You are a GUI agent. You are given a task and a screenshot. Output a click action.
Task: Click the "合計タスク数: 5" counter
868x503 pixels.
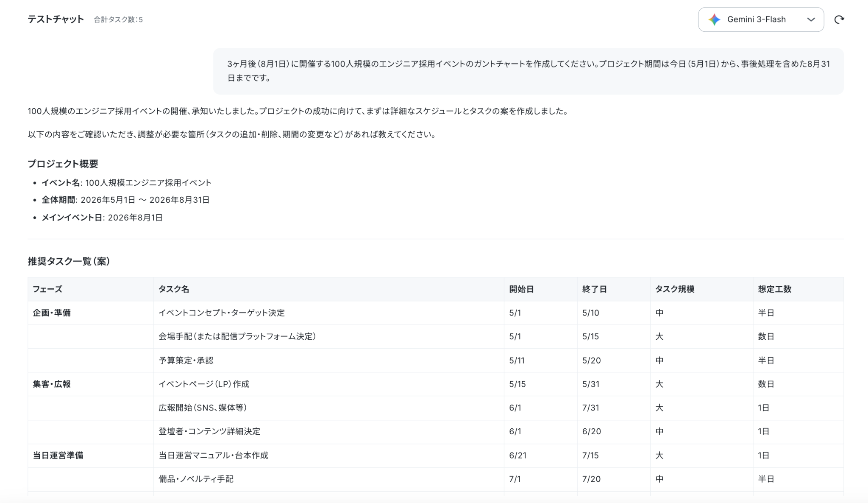[x=118, y=20]
